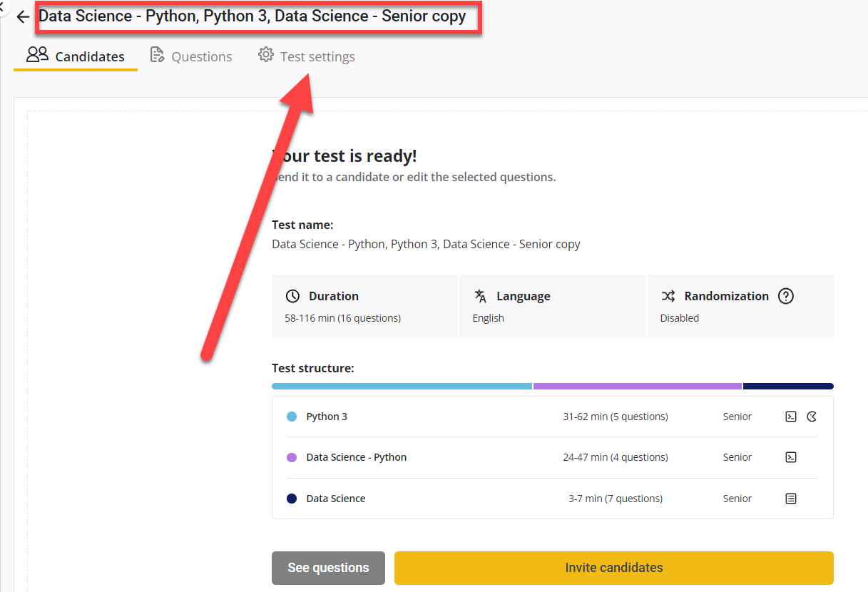Click the gear icon beside Test settings
Screen dimensions: 868x592
pos(266,55)
